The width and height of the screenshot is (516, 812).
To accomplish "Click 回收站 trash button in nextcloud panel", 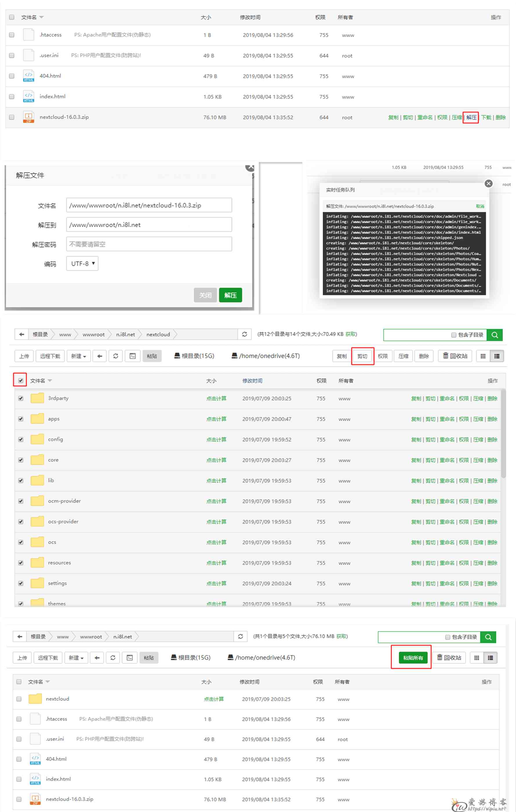I will click(x=455, y=356).
